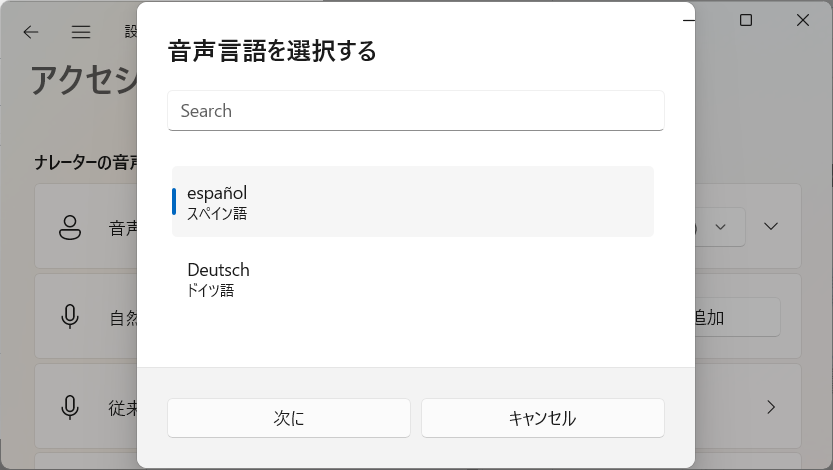Image resolution: width=833 pixels, height=470 pixels.
Task: Close the Settings window
Action: point(803,20)
